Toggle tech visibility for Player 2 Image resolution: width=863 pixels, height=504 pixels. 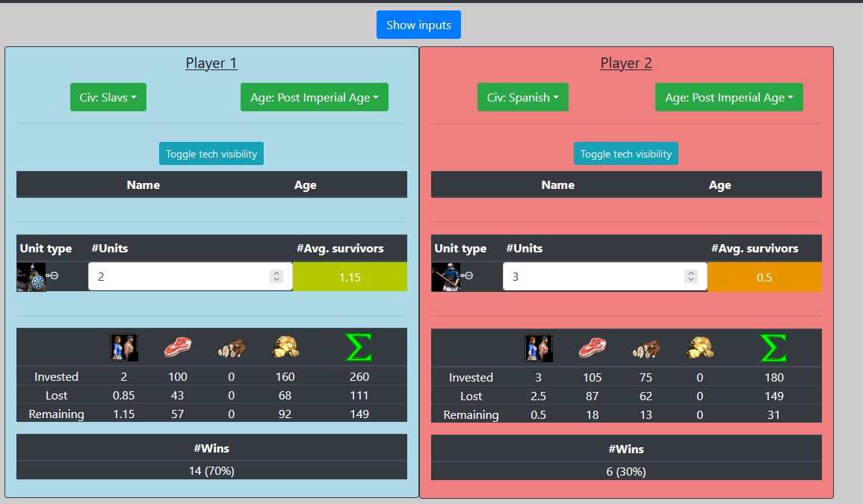point(626,154)
